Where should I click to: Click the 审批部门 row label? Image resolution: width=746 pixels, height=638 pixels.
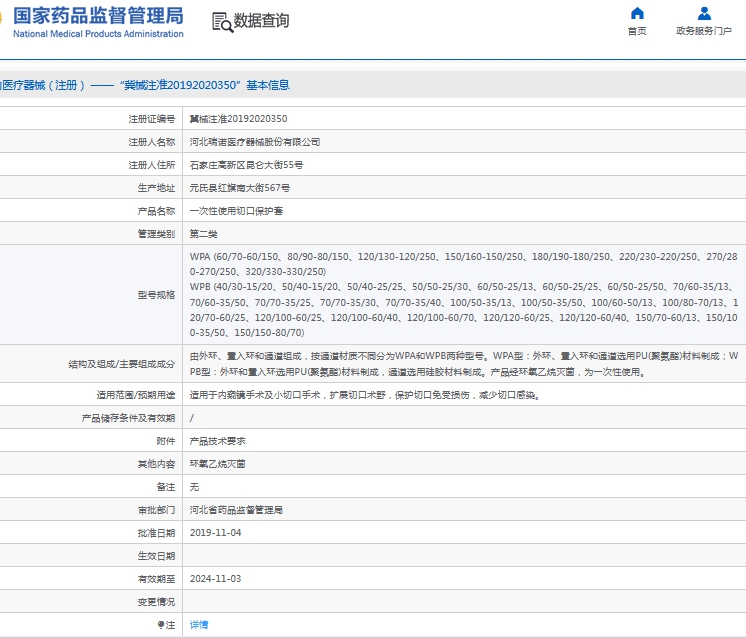157,510
